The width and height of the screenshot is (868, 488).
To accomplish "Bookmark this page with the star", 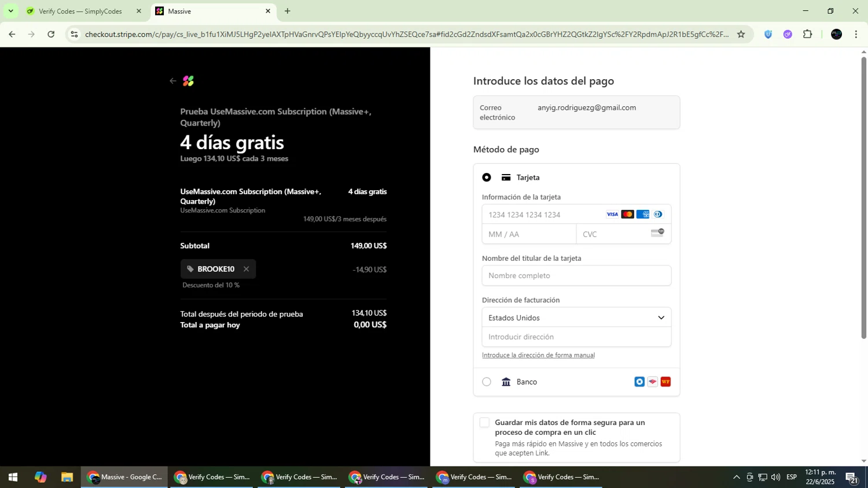I will 741,35.
